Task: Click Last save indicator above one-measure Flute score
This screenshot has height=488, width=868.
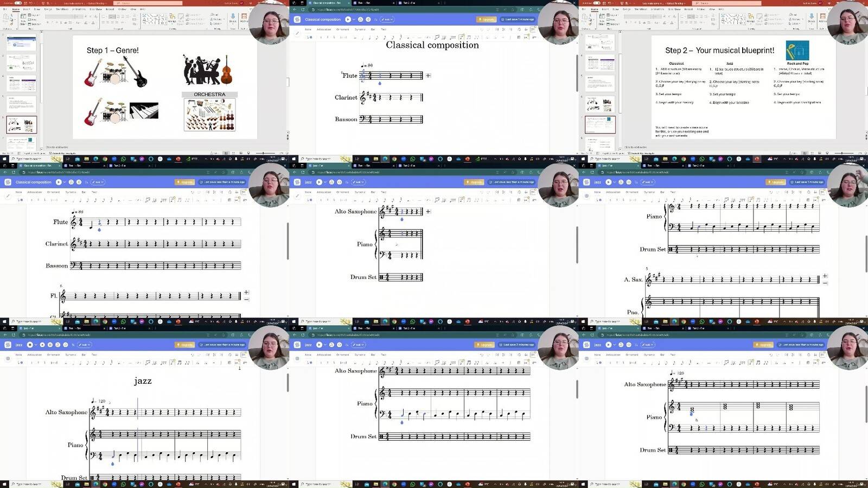Action: [x=518, y=20]
